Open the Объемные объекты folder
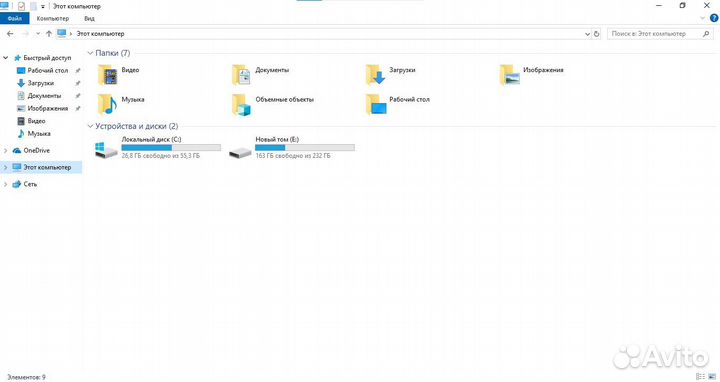Viewport: 720px width, 382px height. tap(273, 104)
